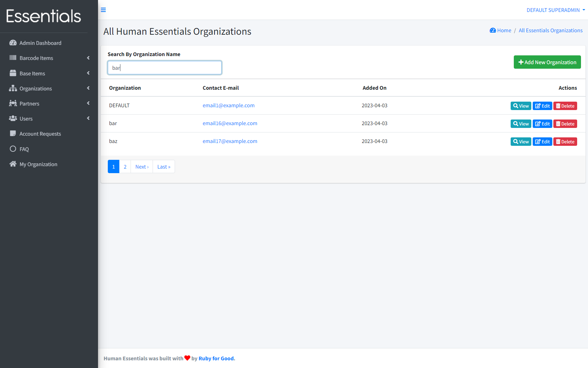588x368 pixels.
Task: Open the DEFAULT SUPERADMIN user dropdown
Action: click(x=556, y=10)
